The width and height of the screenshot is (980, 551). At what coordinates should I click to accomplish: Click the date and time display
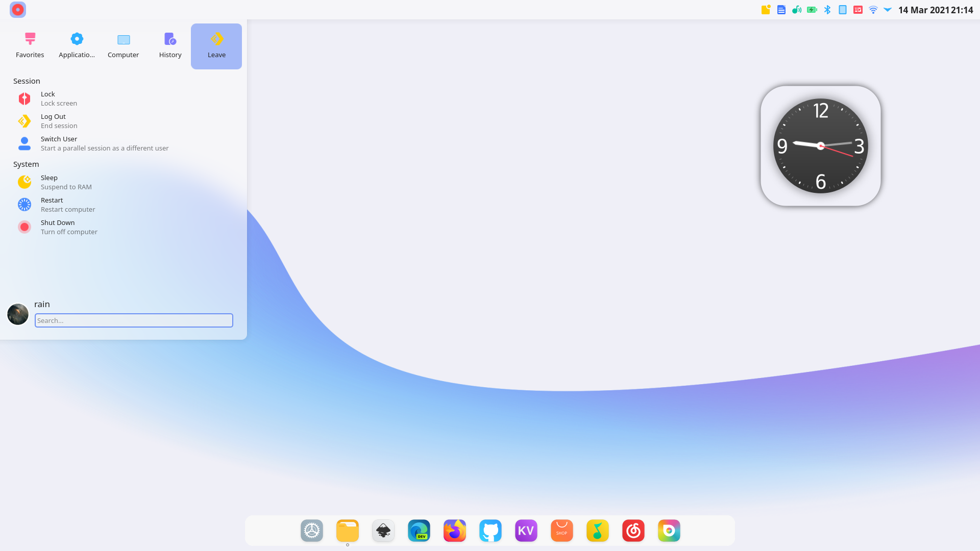click(x=935, y=10)
